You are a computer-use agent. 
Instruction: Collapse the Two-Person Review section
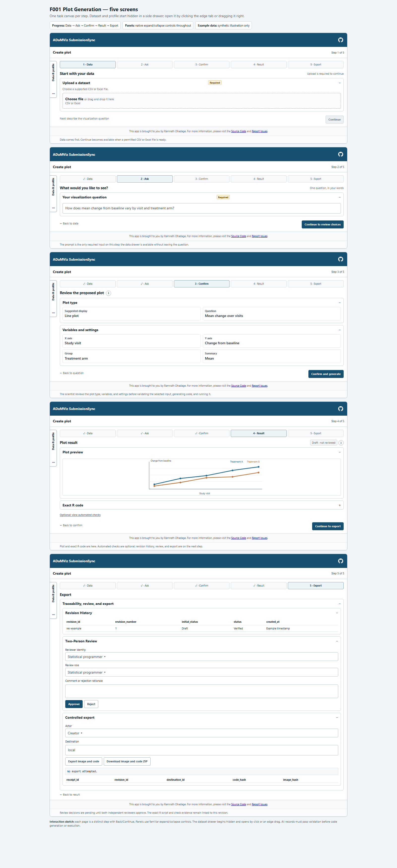pos(337,641)
